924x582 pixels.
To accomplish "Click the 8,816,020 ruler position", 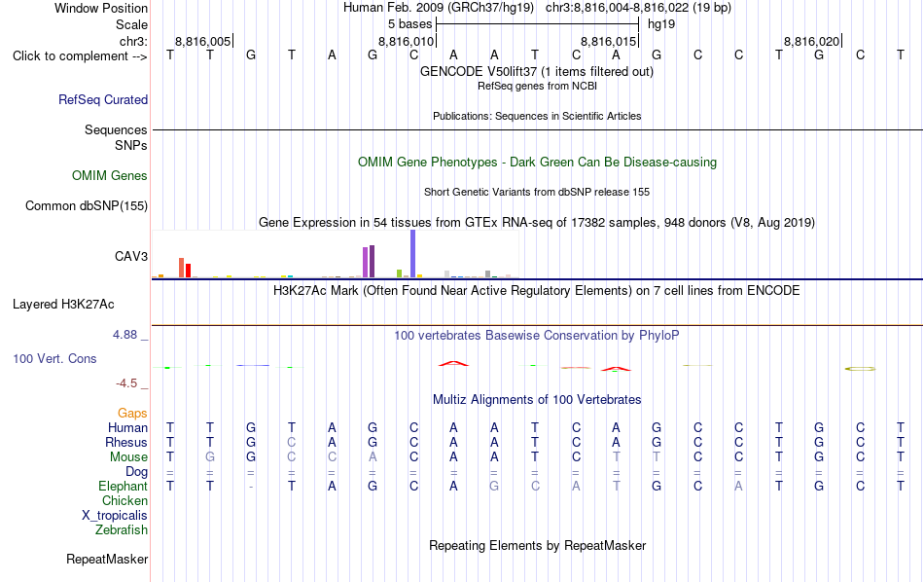I will pyautogui.click(x=811, y=41).
